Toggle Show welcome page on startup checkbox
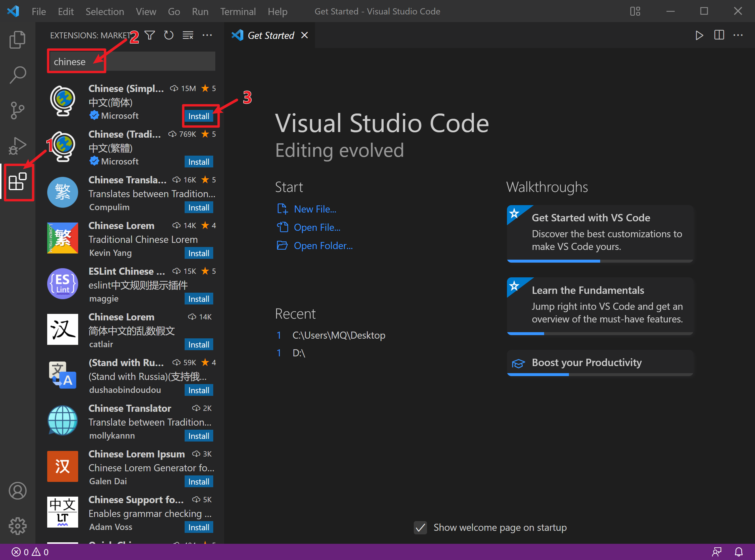The width and height of the screenshot is (755, 560). coord(420,528)
